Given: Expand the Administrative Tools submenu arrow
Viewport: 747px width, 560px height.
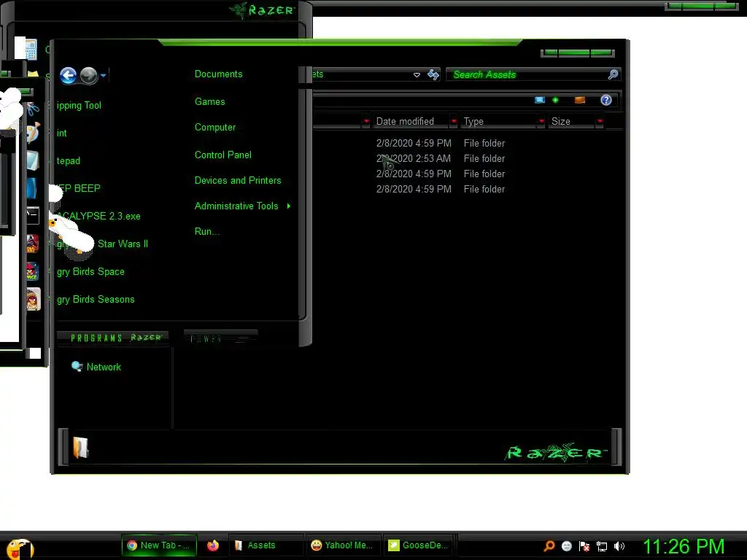Looking at the screenshot, I should point(289,206).
